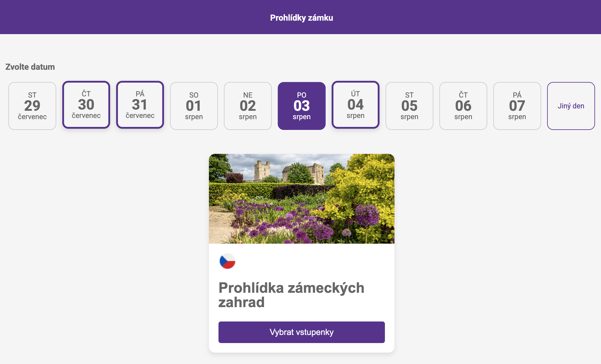Choose ČT 30 červenec date tile

tap(86, 105)
